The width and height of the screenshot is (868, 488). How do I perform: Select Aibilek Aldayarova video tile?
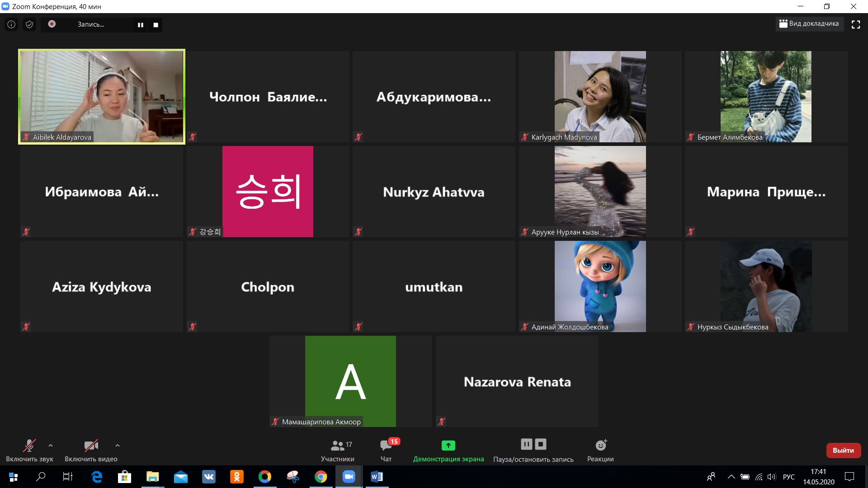102,97
